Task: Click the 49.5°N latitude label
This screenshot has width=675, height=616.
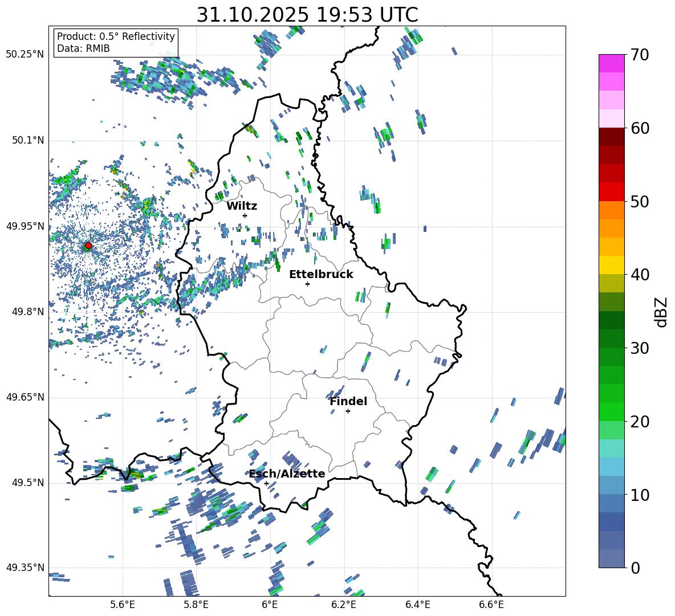Action: point(28,483)
